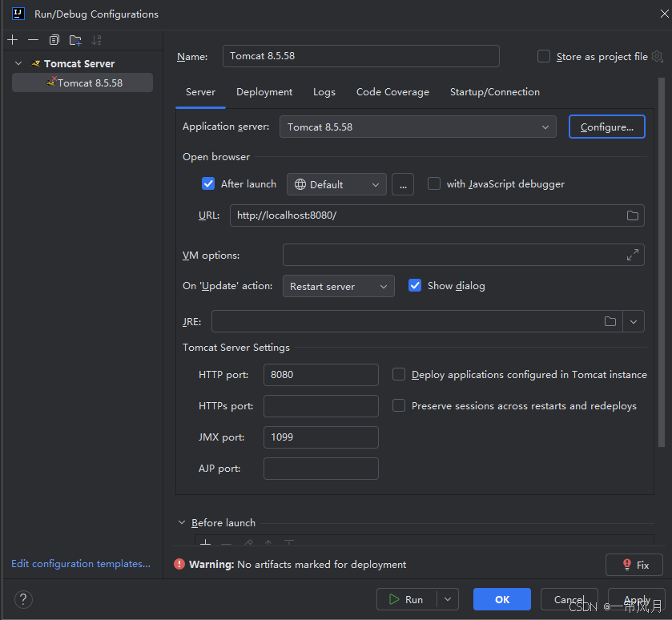Image resolution: width=672 pixels, height=620 pixels.
Task: Enable with JavaScript debugger checkbox
Action: click(433, 183)
